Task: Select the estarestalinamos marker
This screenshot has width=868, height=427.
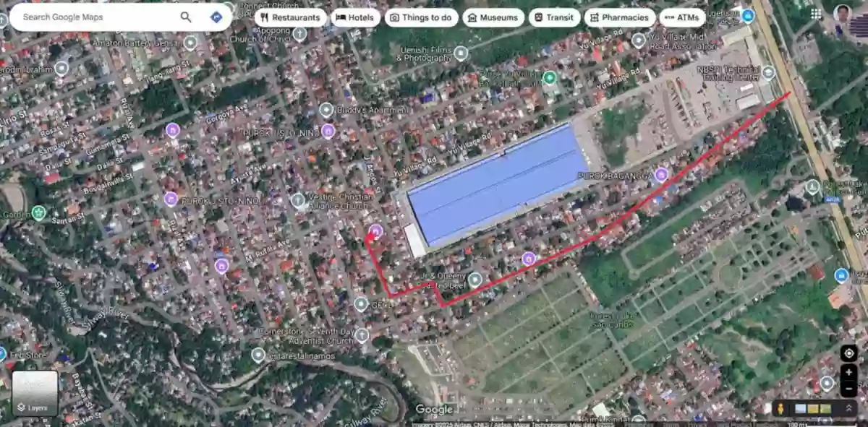Action: click(258, 355)
